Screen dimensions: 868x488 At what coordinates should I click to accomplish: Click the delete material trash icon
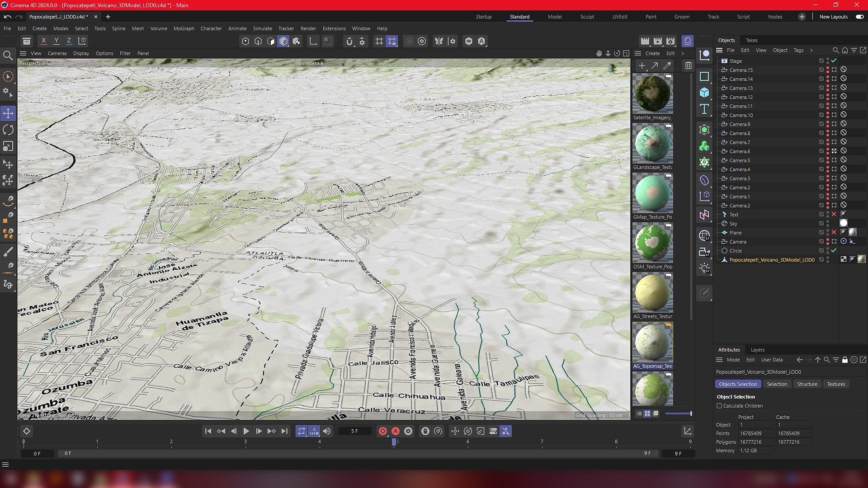pyautogui.click(x=688, y=66)
